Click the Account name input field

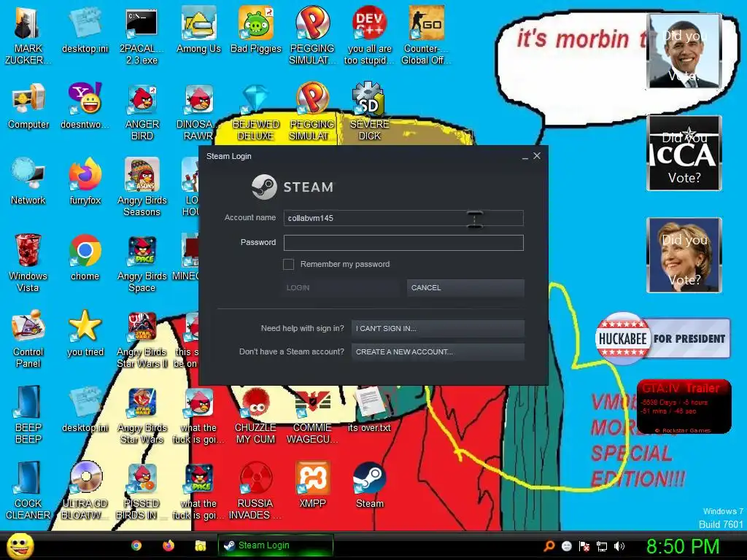(x=403, y=218)
